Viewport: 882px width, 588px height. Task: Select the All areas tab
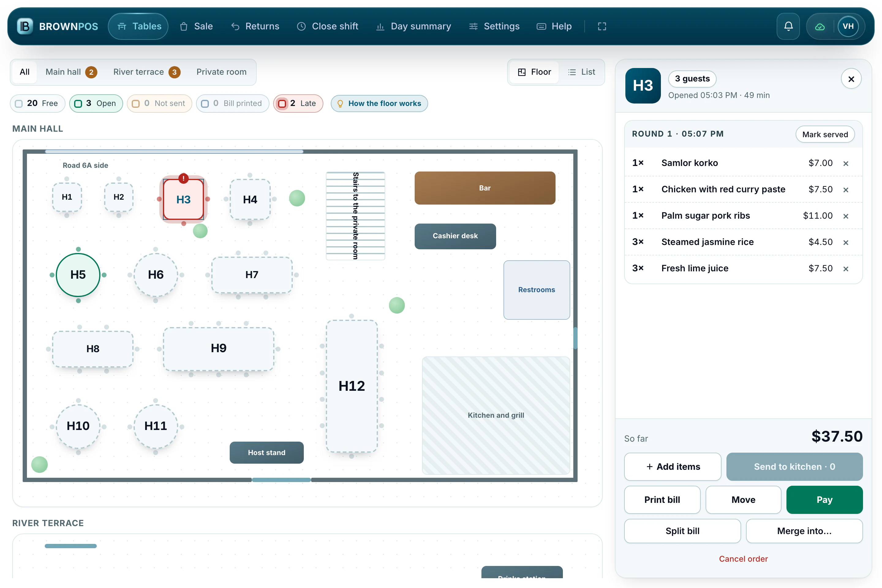(25, 72)
